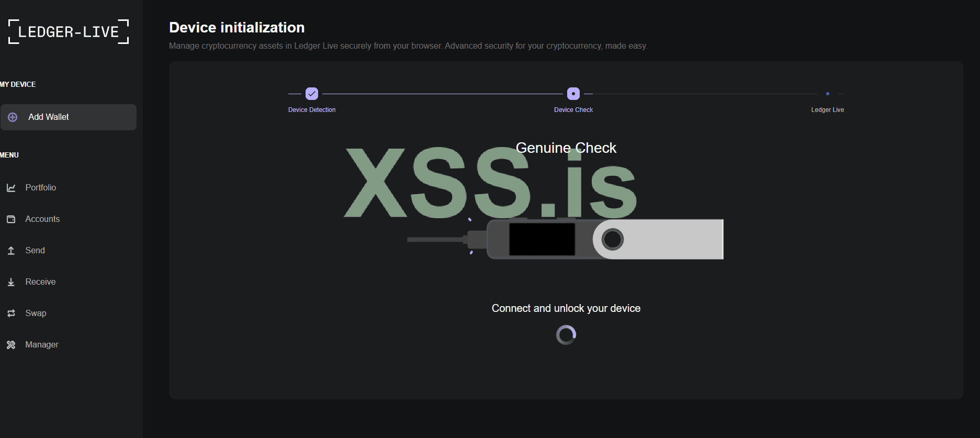The width and height of the screenshot is (980, 438).
Task: Click the Swap arrows icon
Action: pyautogui.click(x=11, y=313)
